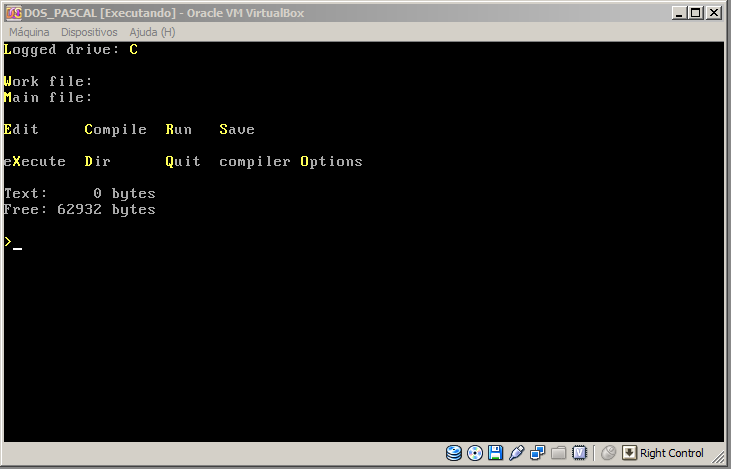
Task: Click the Text: 0 bytes line
Action: click(80, 194)
